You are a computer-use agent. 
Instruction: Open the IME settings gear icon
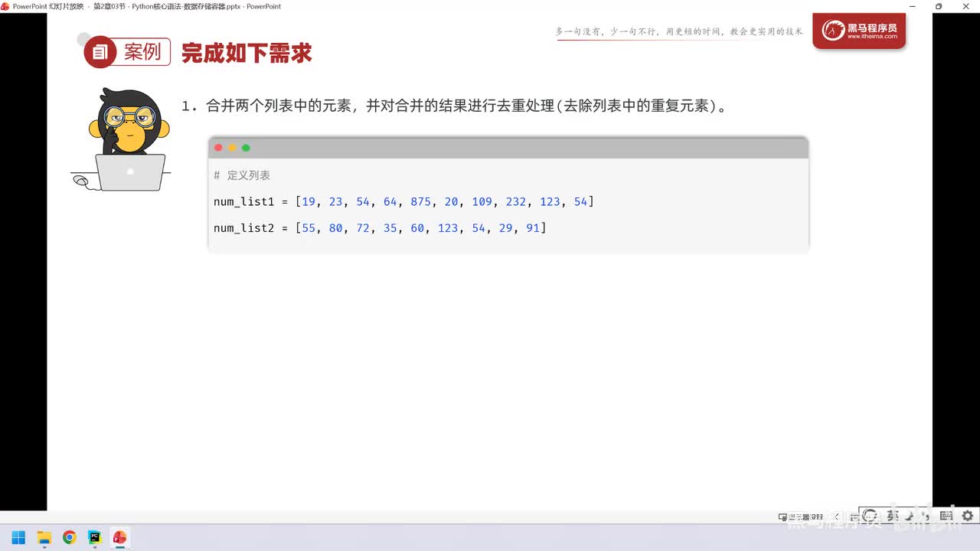click(968, 516)
